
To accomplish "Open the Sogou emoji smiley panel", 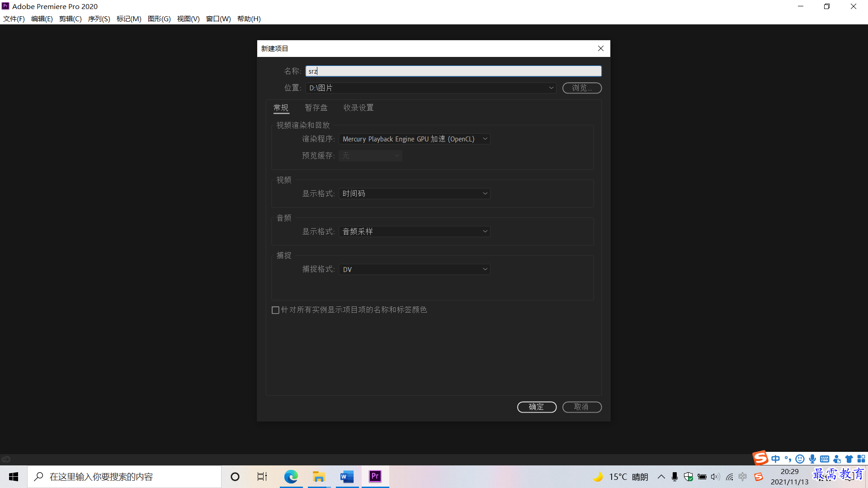I will [800, 459].
